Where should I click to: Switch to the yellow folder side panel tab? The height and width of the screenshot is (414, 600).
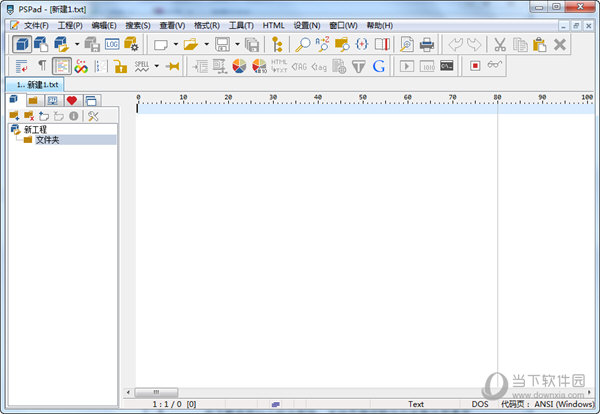[34, 101]
